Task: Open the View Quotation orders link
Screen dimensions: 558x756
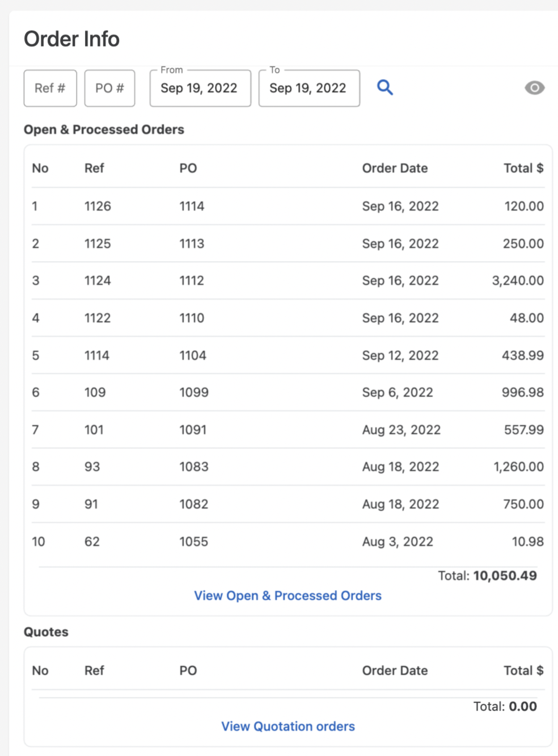Action: click(x=288, y=726)
